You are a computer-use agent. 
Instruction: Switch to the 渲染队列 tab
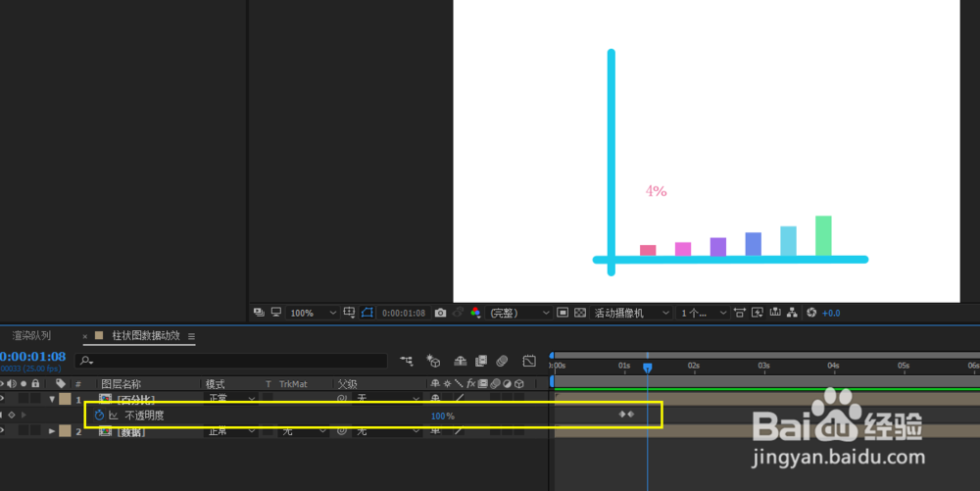[32, 335]
